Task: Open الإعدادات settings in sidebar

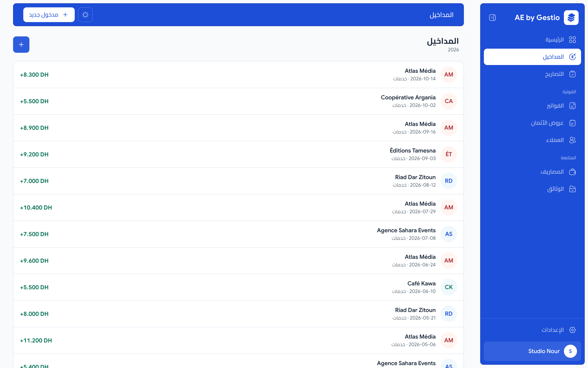Action: pyautogui.click(x=532, y=330)
